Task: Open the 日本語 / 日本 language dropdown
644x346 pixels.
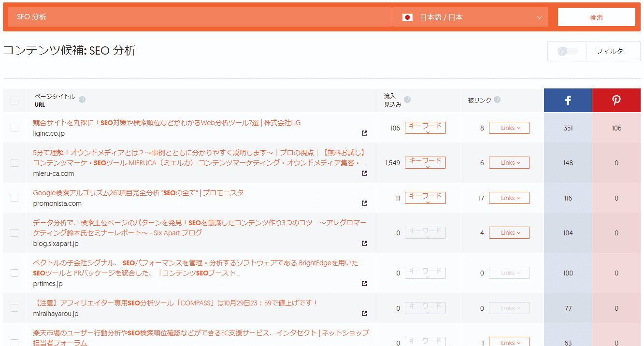Action: [x=470, y=17]
